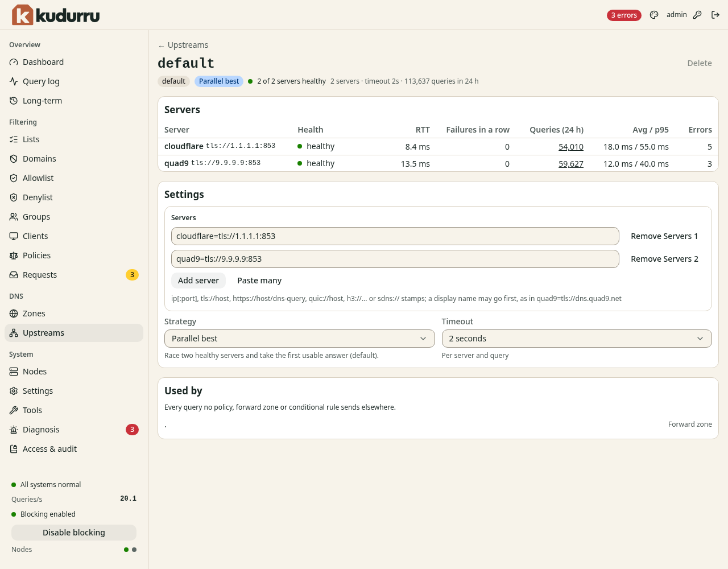Click the Kudurru logo icon
This screenshot has height=569, width=728.
click(23, 15)
